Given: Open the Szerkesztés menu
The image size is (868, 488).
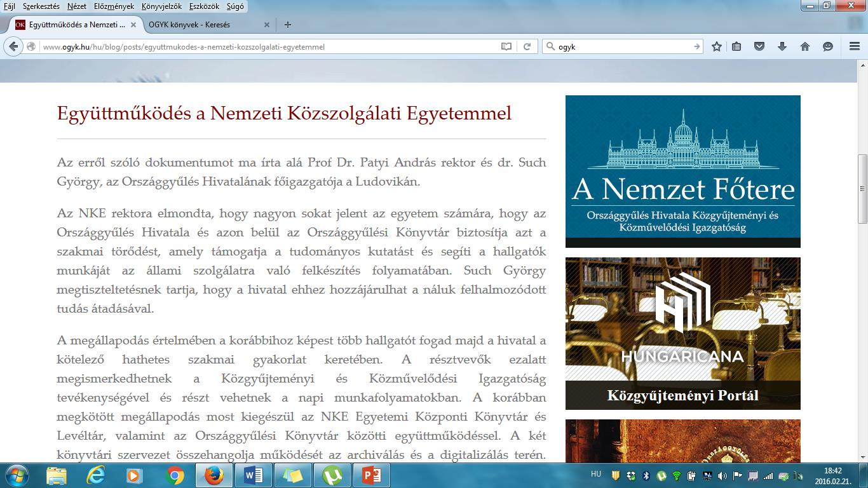Looking at the screenshot, I should 41,6.
